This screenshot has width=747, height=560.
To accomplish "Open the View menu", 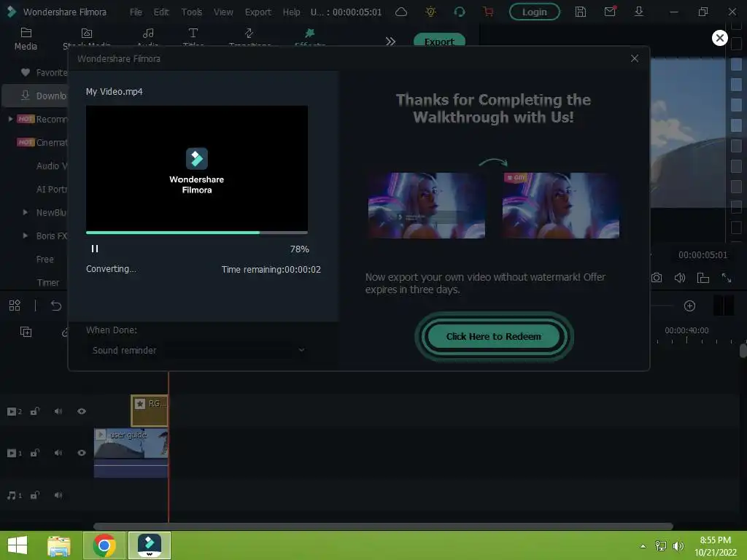I will (223, 12).
